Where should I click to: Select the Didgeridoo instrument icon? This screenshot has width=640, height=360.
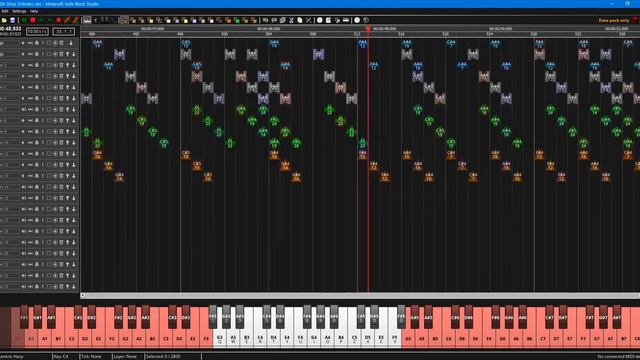228,20
